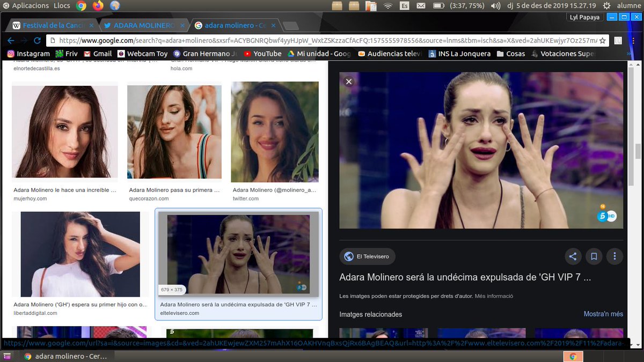Open Mi unidad Google Drive bookmark
This screenshot has width=644, height=362.
tap(319, 54)
